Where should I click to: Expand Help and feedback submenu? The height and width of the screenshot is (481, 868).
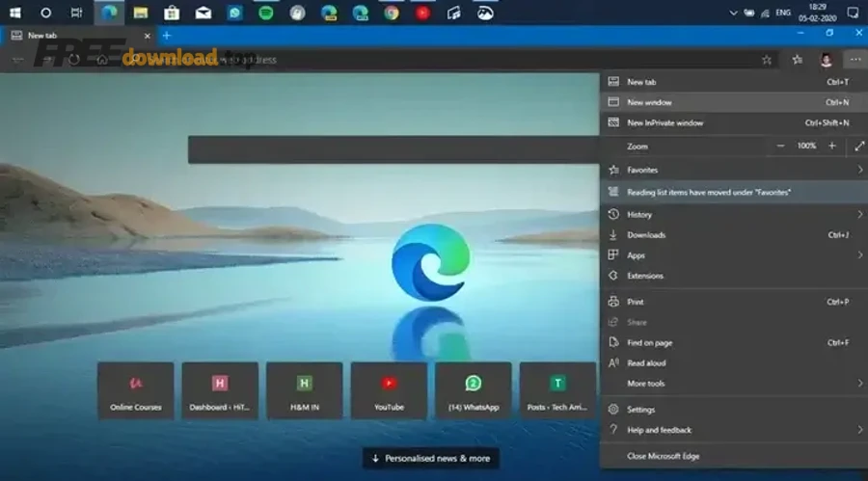coord(734,430)
